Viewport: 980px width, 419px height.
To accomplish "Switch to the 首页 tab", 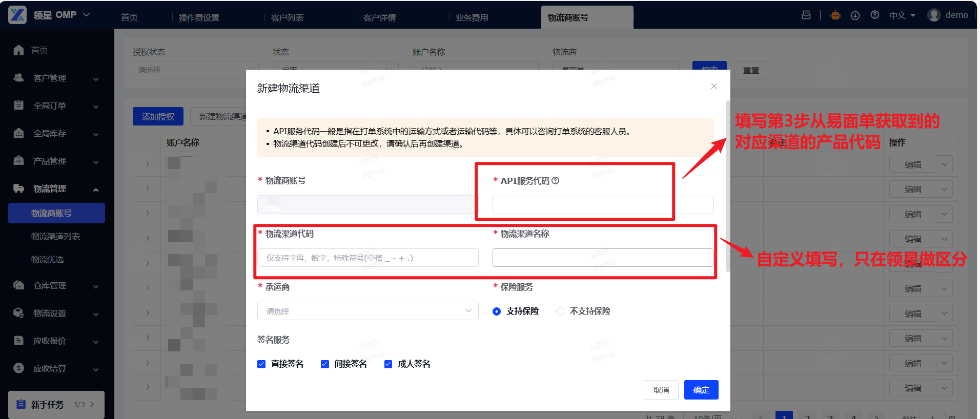I will click(129, 17).
